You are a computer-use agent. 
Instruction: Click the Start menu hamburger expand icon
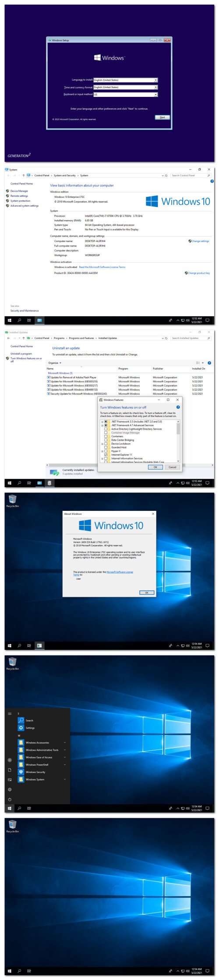[x=10, y=713]
